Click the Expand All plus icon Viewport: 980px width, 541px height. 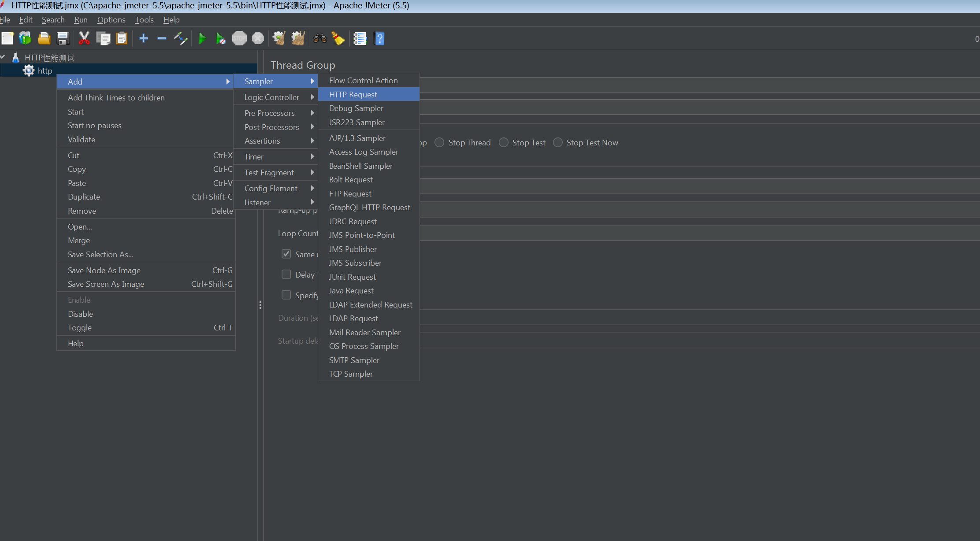(143, 38)
